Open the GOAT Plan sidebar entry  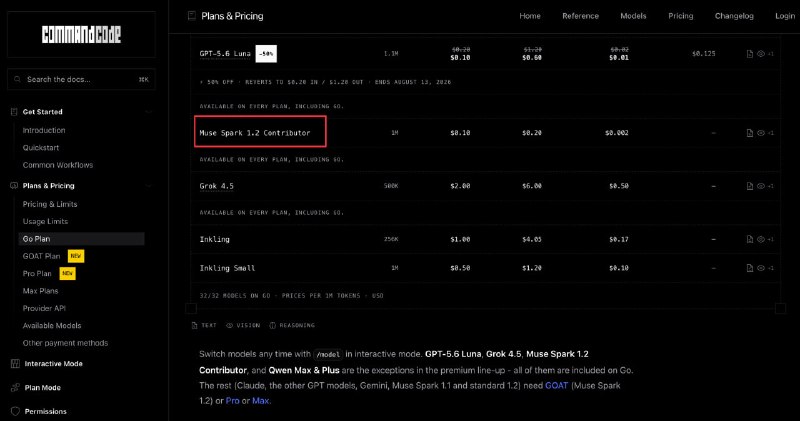41,256
